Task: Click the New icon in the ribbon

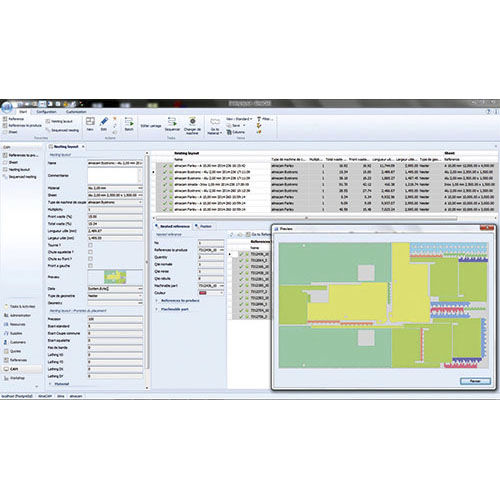Action: pyautogui.click(x=90, y=122)
